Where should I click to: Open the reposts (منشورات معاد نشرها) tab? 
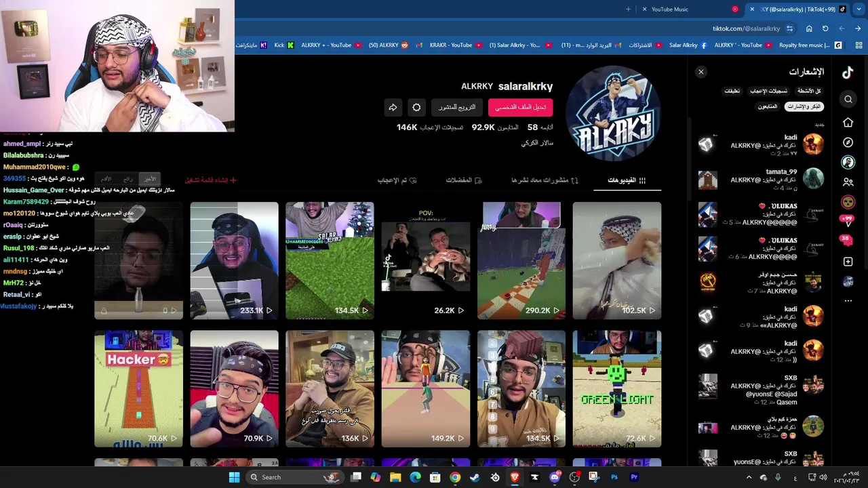tap(545, 180)
